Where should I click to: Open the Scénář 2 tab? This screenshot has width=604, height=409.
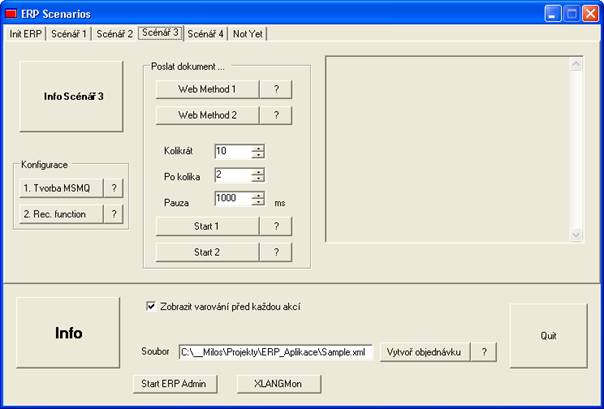click(x=114, y=34)
